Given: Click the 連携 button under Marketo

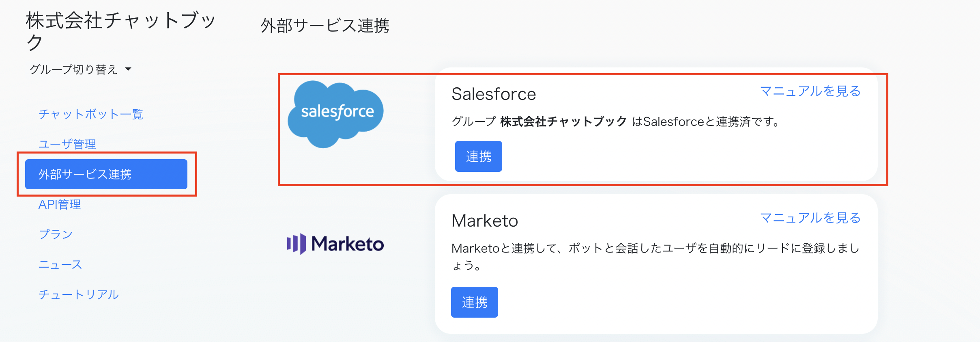Looking at the screenshot, I should click(x=475, y=302).
